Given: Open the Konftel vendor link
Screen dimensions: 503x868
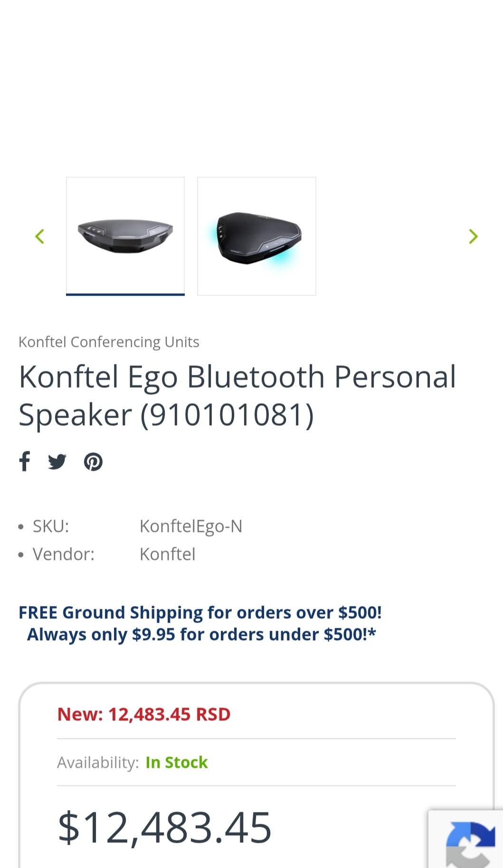Looking at the screenshot, I should coord(168,554).
